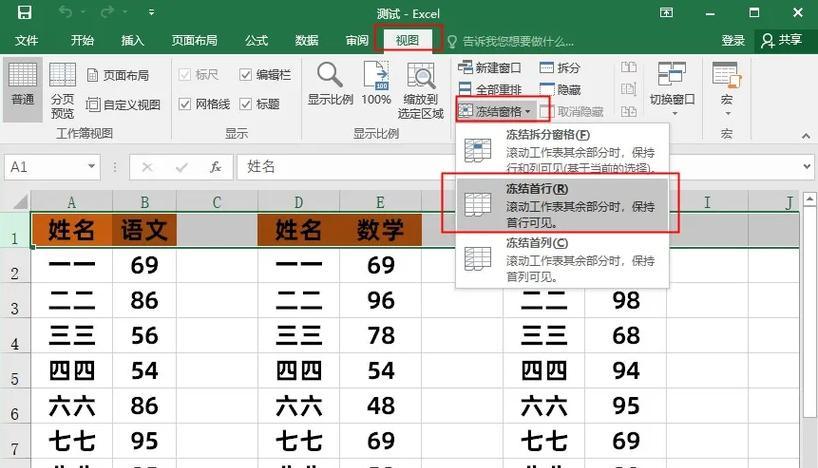Click the reset window position icon
The height and width of the screenshot is (468, 818).
point(629,111)
